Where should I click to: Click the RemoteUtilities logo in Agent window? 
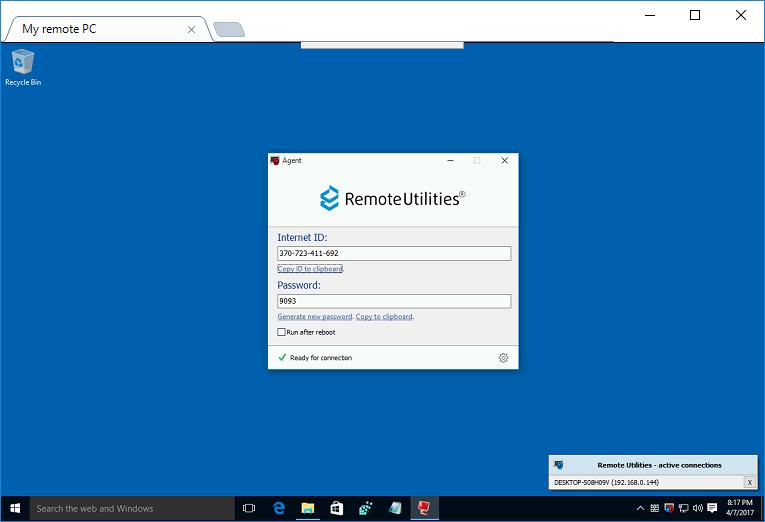(393, 199)
